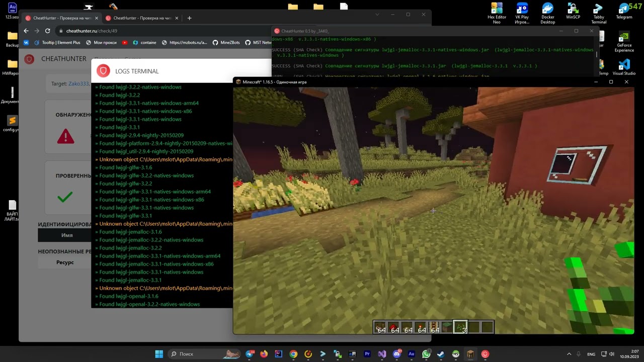The height and width of the screenshot is (362, 644).
Task: Open WhatsApp from the taskbar
Action: (426, 354)
